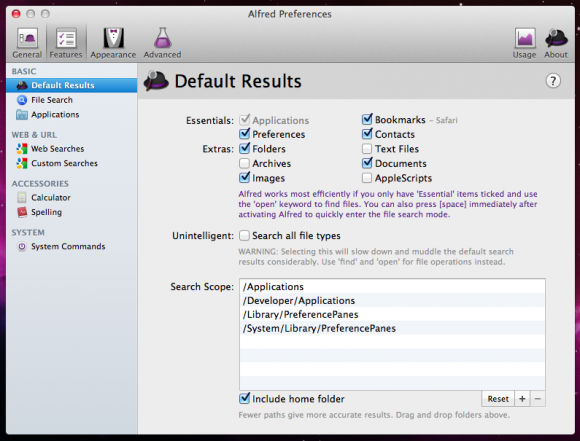Open System Commands sidebar item
This screenshot has height=441, width=580.
[71, 246]
